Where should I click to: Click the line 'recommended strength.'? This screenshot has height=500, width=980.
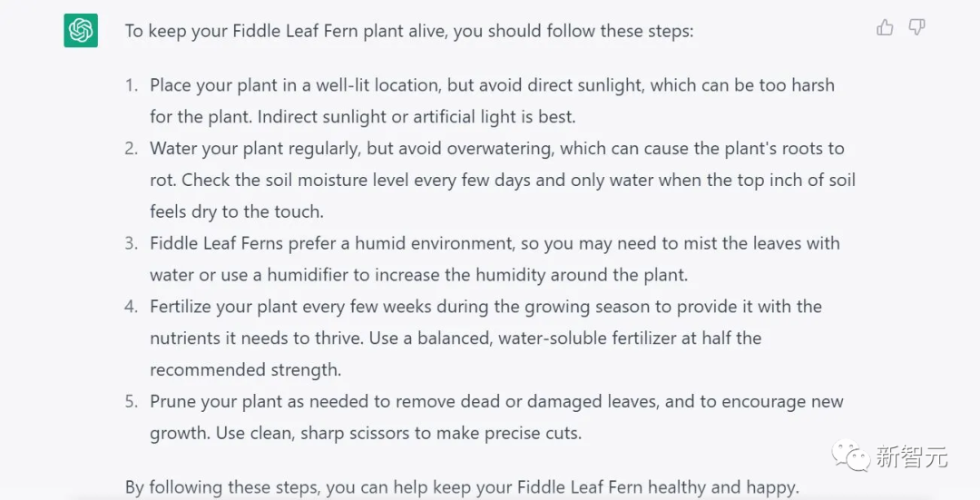tap(246, 370)
